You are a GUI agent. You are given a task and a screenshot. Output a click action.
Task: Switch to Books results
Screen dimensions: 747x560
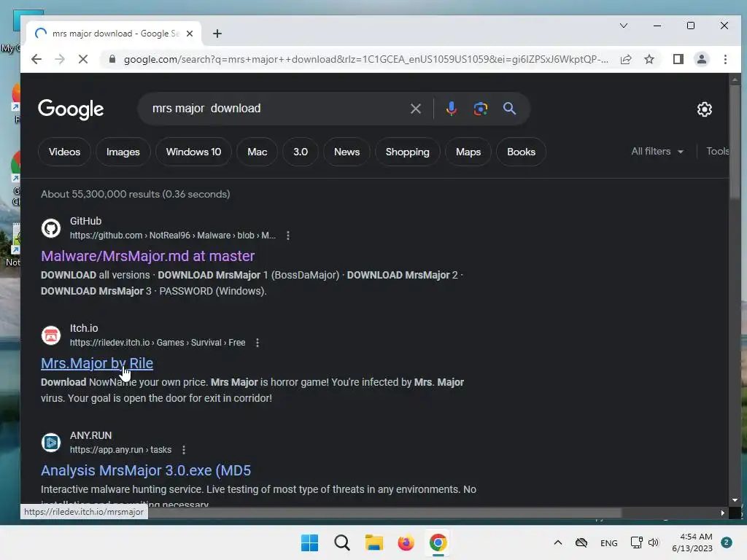(x=521, y=152)
